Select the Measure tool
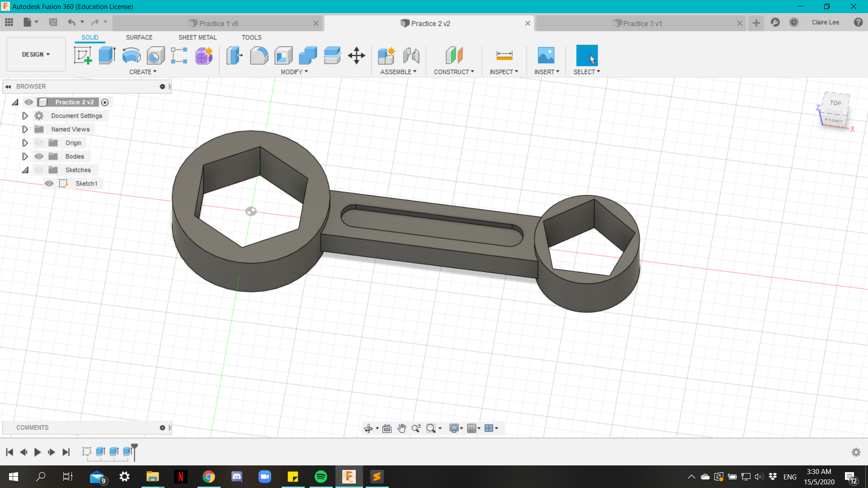868x488 pixels. pyautogui.click(x=505, y=56)
